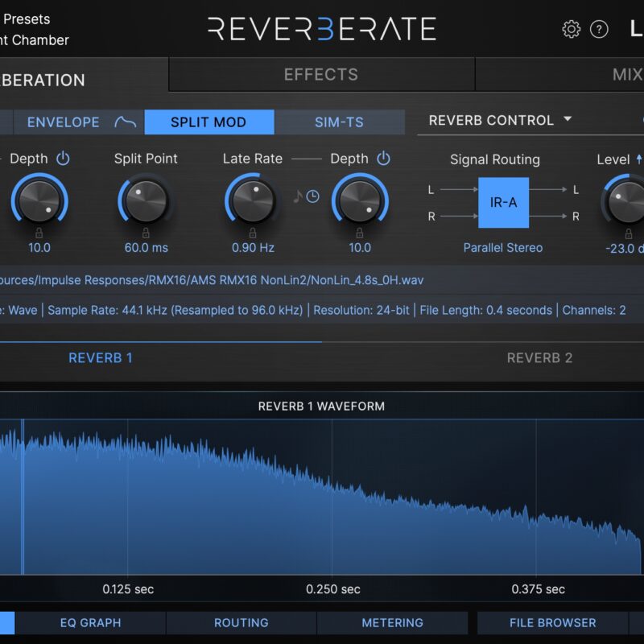The width and height of the screenshot is (644, 644).
Task: Open the REVERB CONTROL dropdown
Action: [x=500, y=120]
